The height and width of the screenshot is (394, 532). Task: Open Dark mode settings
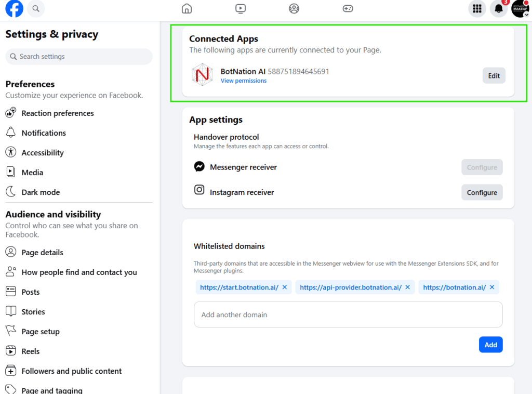pos(41,192)
